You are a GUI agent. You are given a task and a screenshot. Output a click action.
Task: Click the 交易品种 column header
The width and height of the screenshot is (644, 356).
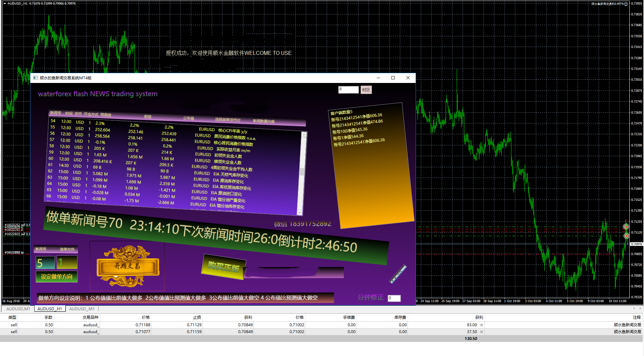pos(91,317)
